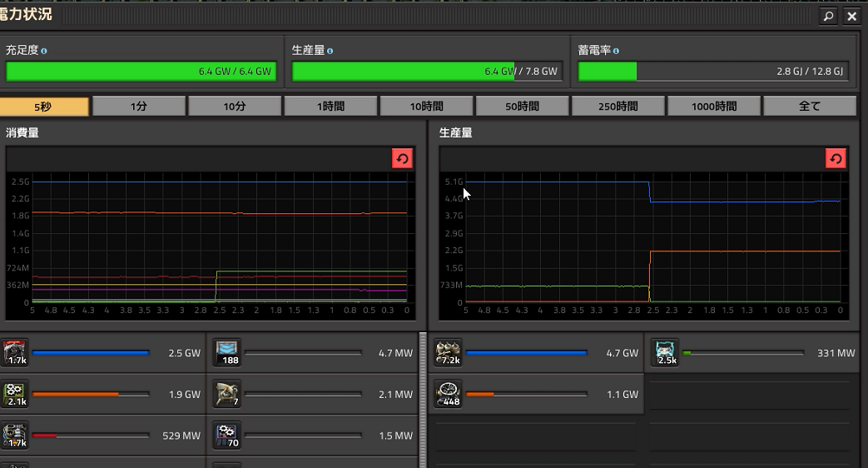Click the 生産量 graph section heading

[455, 133]
